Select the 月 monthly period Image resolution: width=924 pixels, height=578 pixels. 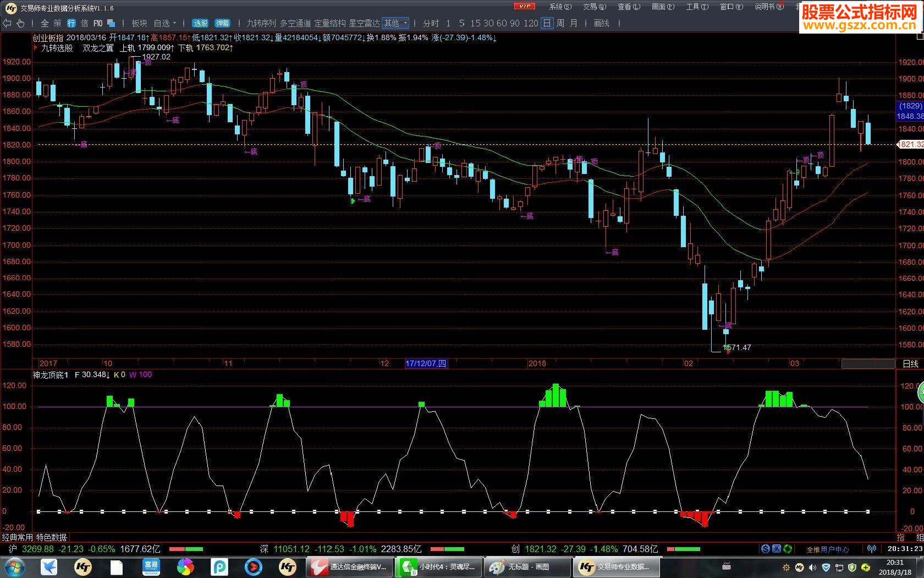(574, 23)
